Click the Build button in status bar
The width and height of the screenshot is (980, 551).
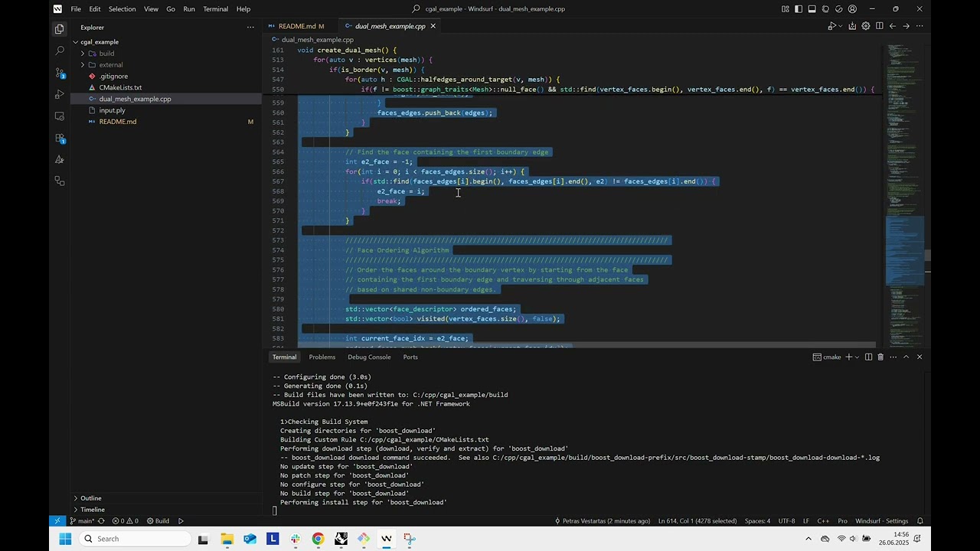point(158,521)
